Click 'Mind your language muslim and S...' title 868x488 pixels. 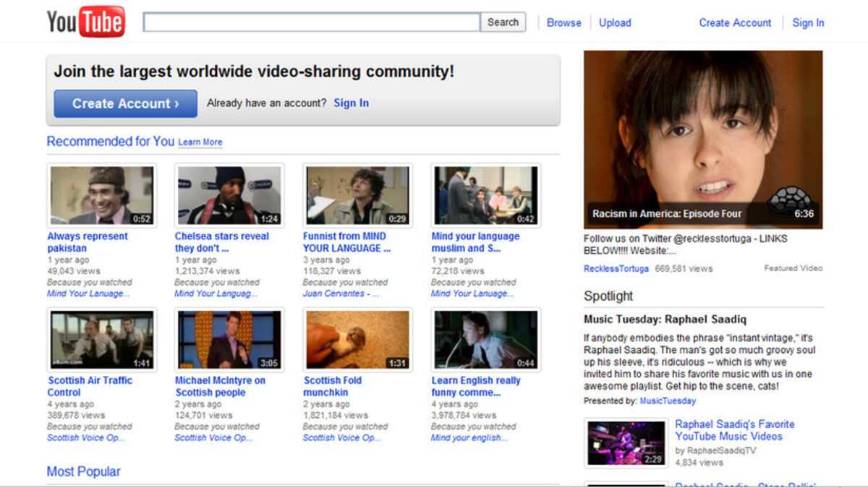475,242
